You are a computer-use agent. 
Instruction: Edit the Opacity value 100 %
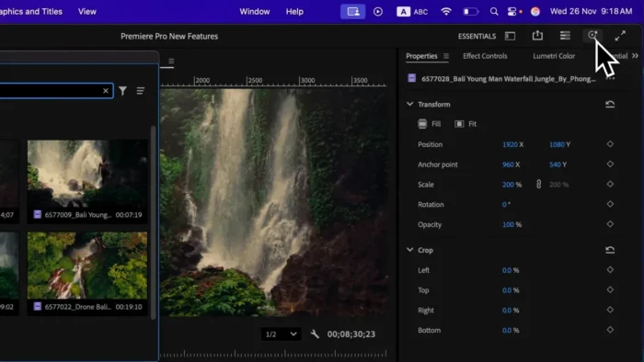point(512,224)
